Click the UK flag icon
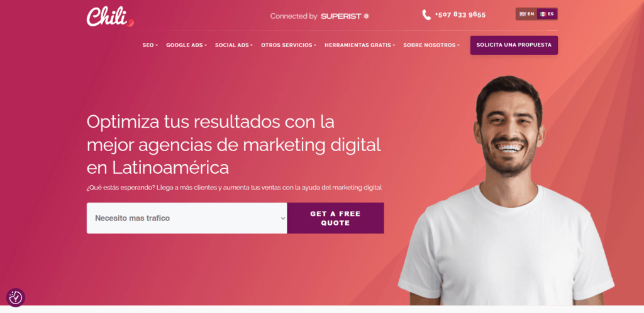Image resolution: width=644 pixels, height=313 pixels. point(523,14)
